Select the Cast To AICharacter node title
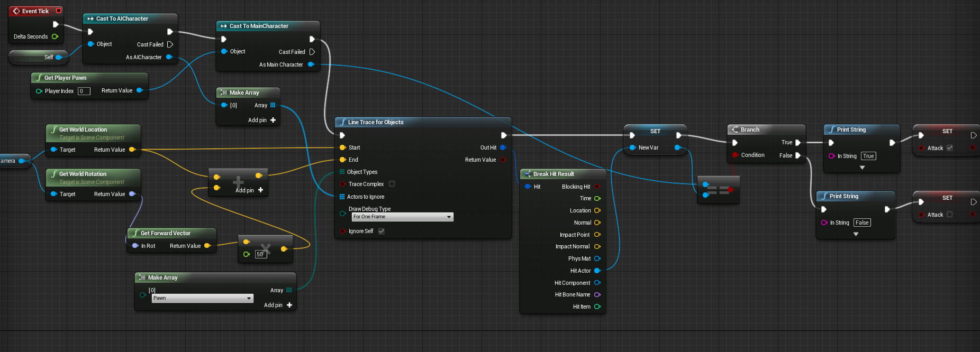Screen dimensions: 980x352 122,18
